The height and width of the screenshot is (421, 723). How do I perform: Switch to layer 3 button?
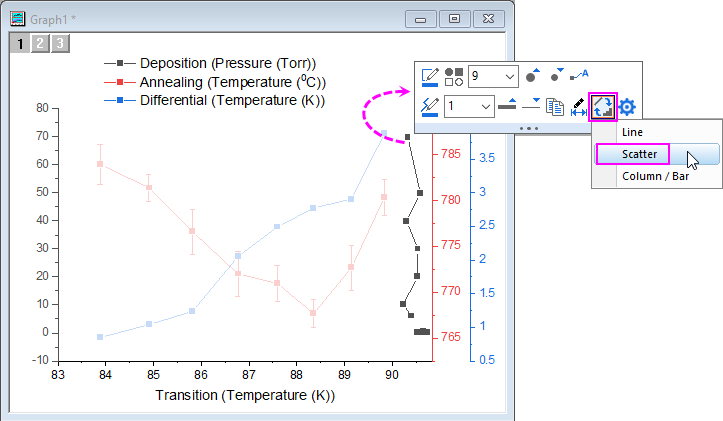point(60,43)
